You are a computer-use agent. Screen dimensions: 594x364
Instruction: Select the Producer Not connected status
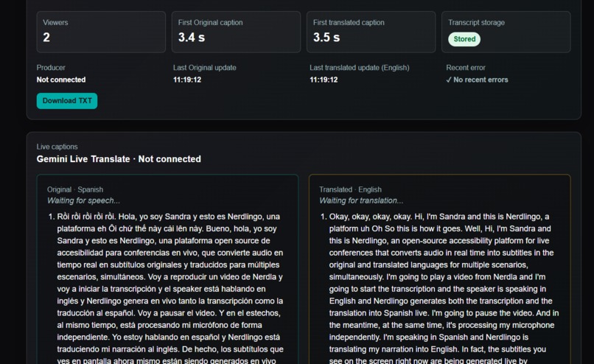click(61, 80)
